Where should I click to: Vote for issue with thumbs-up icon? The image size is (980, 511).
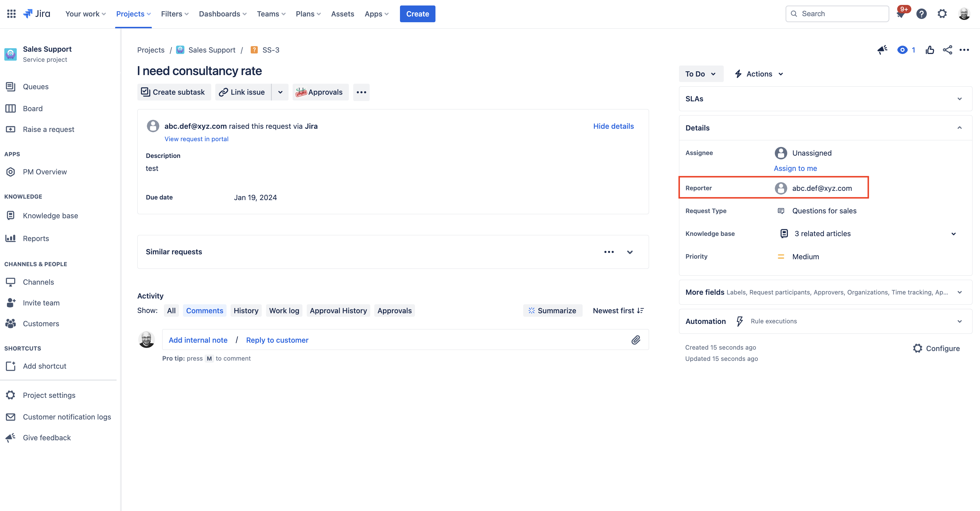929,50
